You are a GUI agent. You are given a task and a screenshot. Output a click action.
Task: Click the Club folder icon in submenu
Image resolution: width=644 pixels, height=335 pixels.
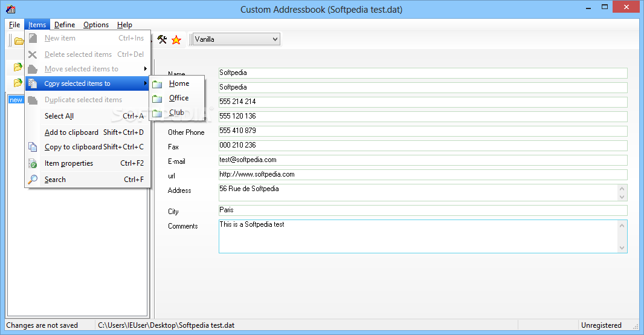coord(157,113)
